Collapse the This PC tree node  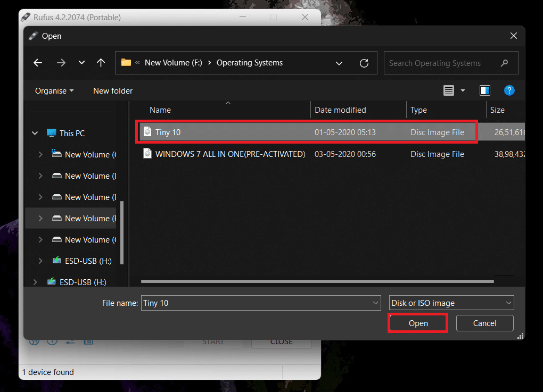tap(35, 133)
